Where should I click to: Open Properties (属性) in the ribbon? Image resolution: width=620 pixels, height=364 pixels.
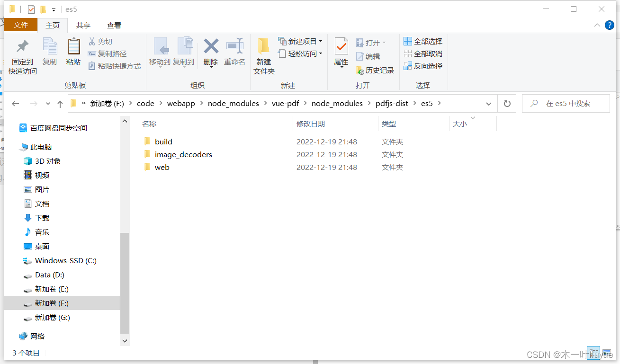click(341, 53)
